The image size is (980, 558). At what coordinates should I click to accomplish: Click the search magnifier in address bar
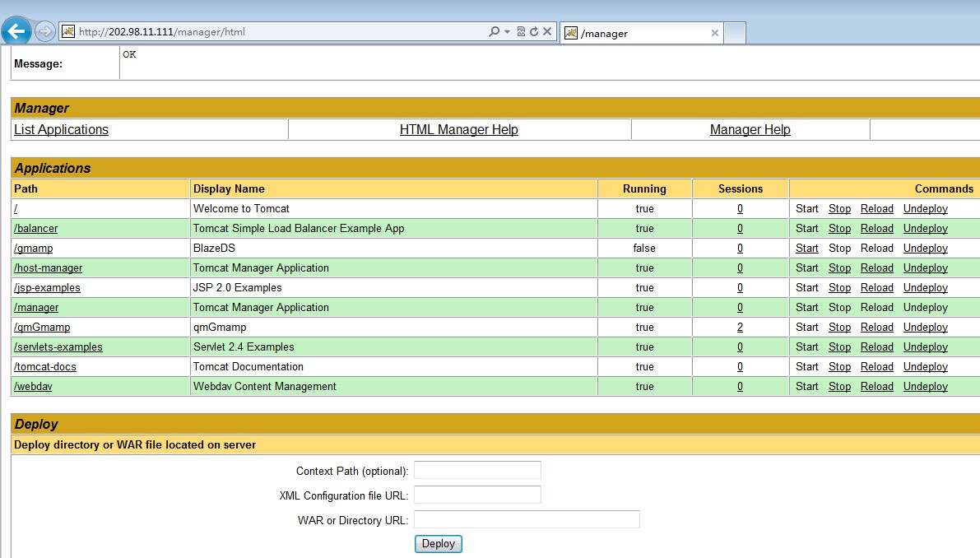(x=494, y=31)
